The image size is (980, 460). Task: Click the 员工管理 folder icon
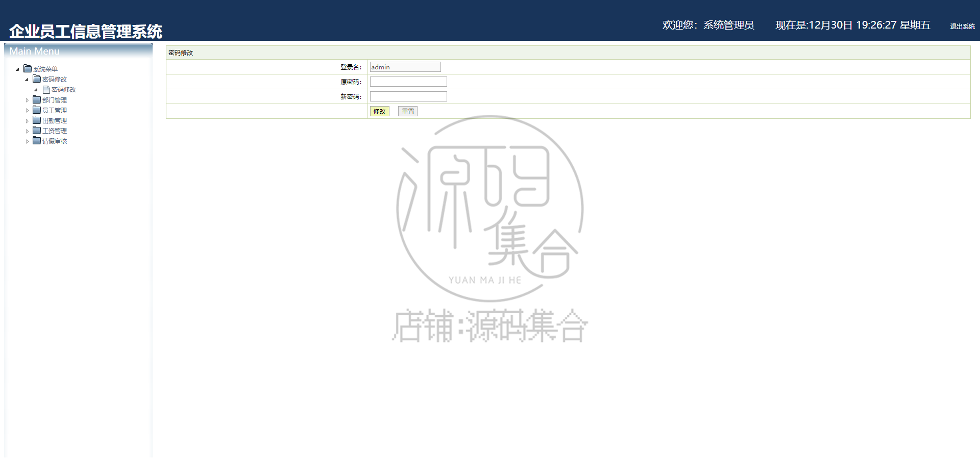[x=37, y=110]
